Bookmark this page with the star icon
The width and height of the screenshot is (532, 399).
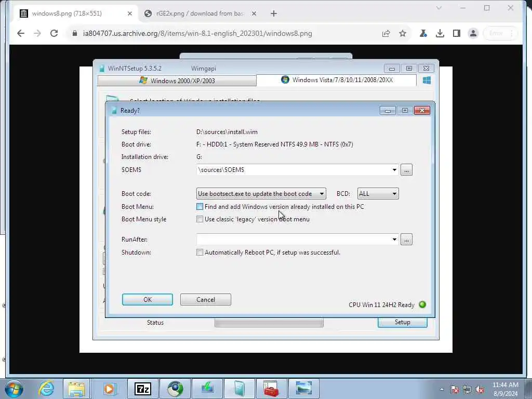coord(403,33)
